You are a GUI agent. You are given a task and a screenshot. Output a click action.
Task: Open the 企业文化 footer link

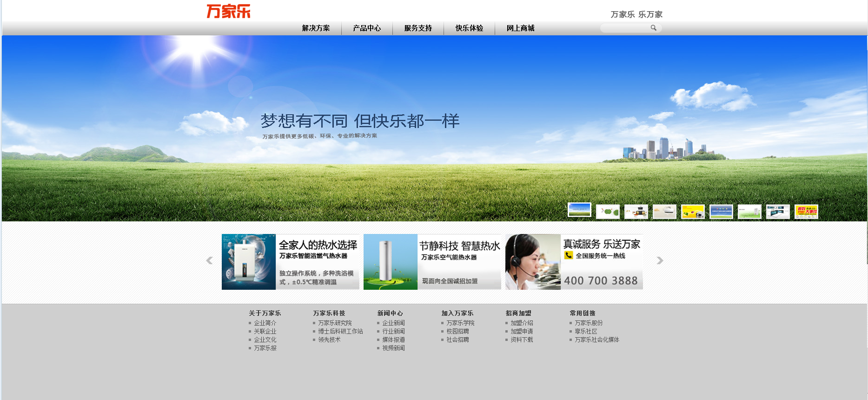265,340
